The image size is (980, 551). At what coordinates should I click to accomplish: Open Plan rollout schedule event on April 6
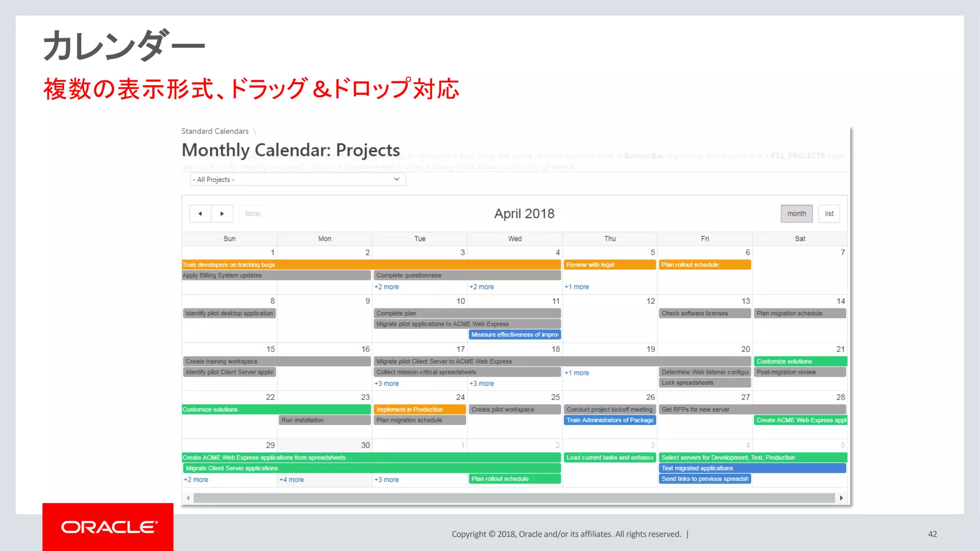[705, 264]
